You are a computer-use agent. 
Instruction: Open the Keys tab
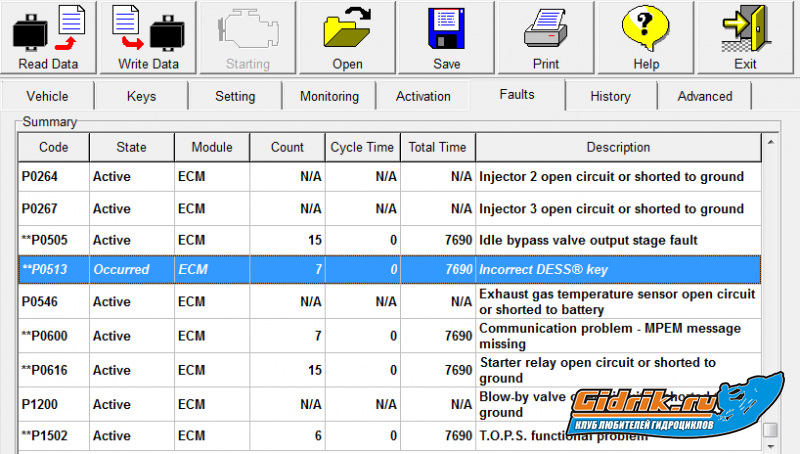tap(141, 97)
